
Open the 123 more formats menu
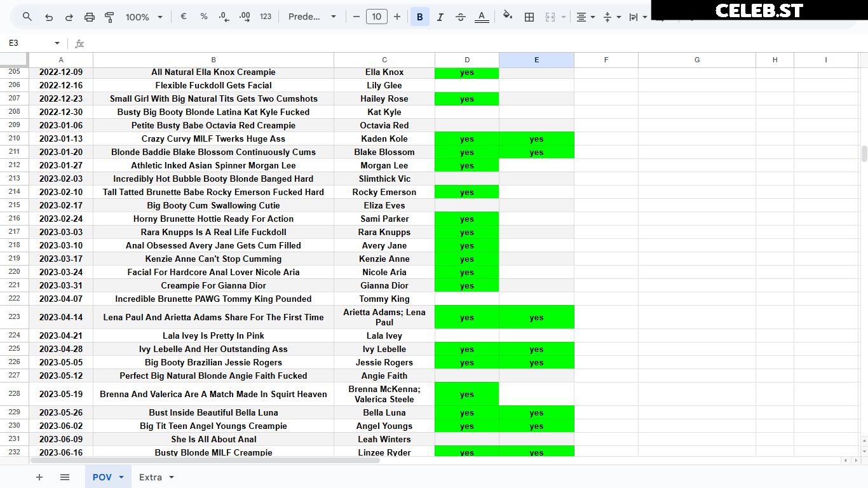click(266, 17)
